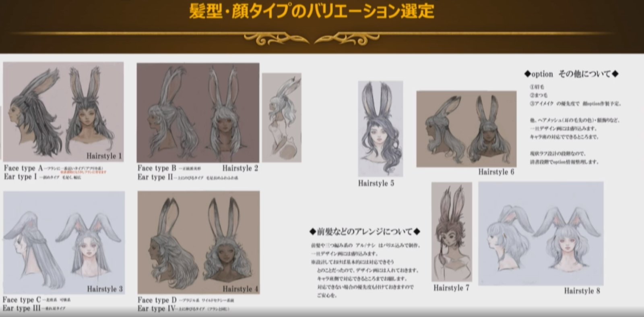
Task: Click the 'Face type C' label
Action: [x=22, y=300]
